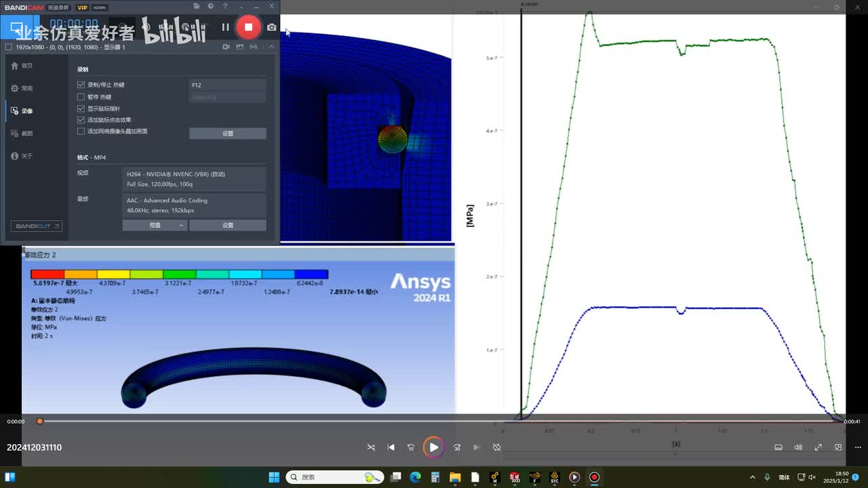Open the 预置 presets dropdown

point(154,225)
